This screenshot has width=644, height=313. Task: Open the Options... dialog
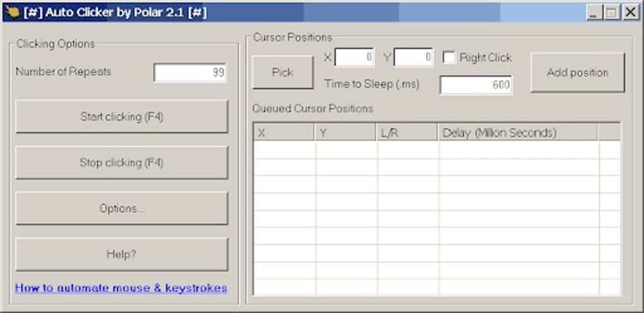click(122, 208)
